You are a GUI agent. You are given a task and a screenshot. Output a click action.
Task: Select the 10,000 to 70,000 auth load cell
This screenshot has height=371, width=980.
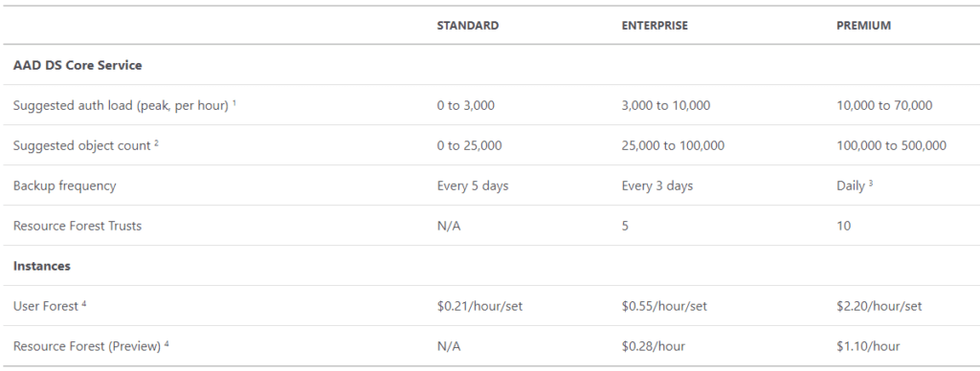coord(884,105)
